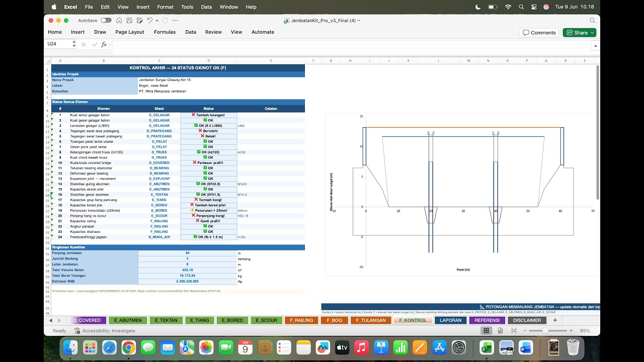The width and height of the screenshot is (644, 362).
Task: Open the Comments pane
Action: click(539, 33)
